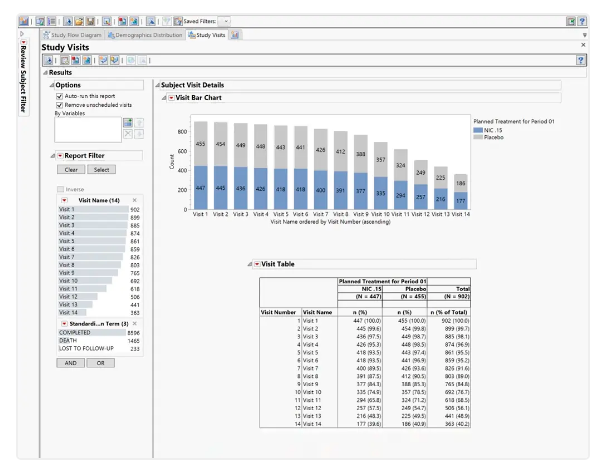
Task: Select Visit 14 in the Visit Name filter
Action: pos(99,313)
